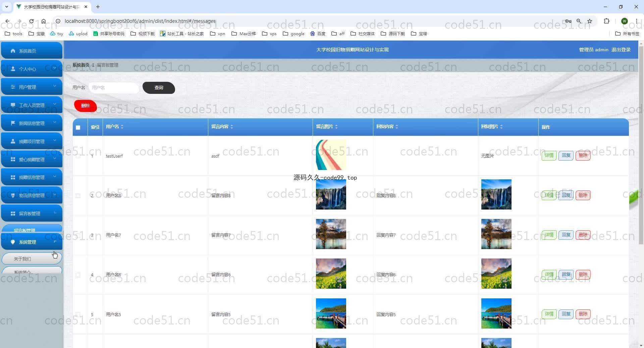The height and width of the screenshot is (348, 644).
Task: Expand 新闻信息管理 sidebar menu
Action: [x=32, y=123]
